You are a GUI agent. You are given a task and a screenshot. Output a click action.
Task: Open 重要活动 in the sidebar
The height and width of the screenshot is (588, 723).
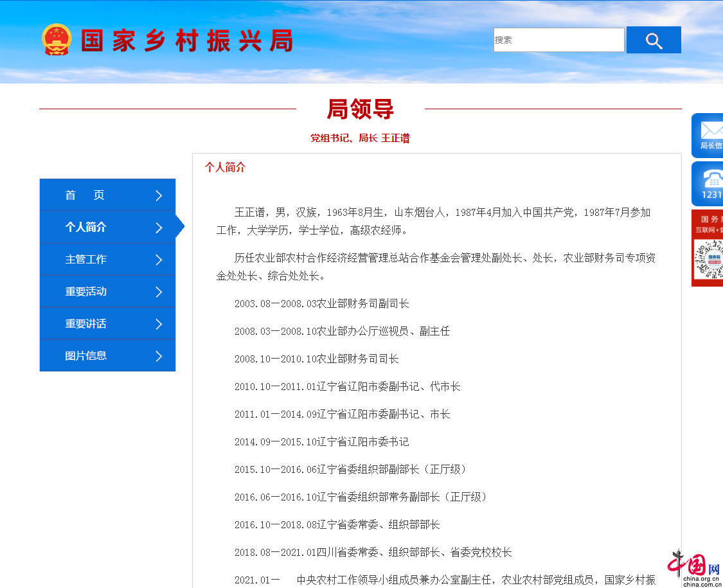tap(85, 292)
